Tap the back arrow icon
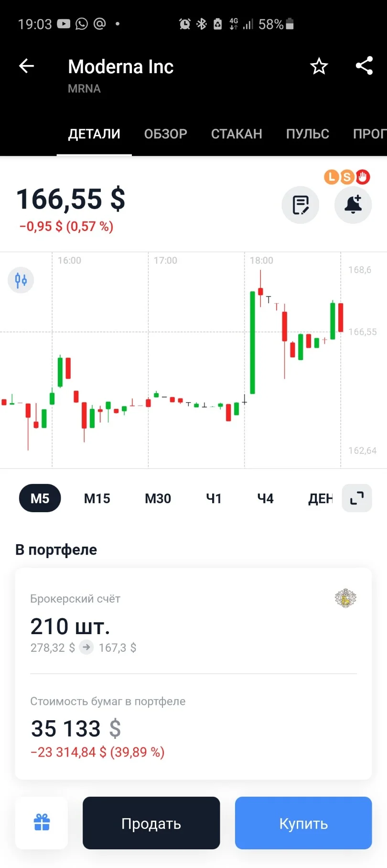This screenshot has height=868, width=387. [27, 66]
